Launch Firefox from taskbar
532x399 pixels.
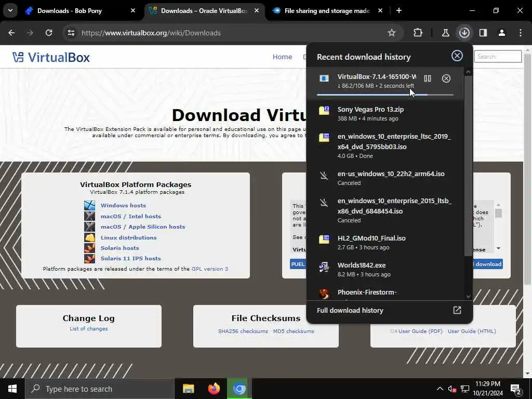[214, 389]
